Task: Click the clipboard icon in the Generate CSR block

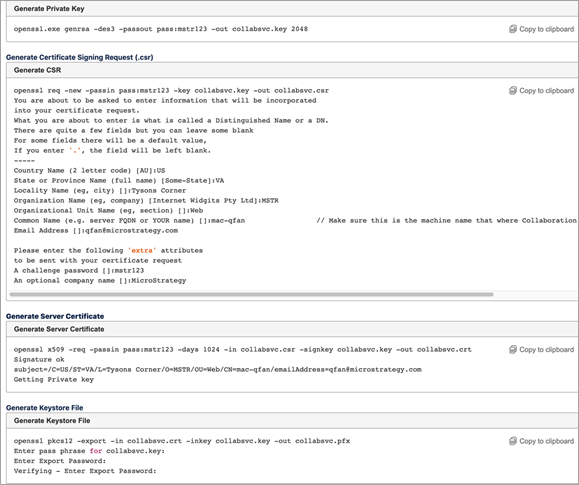Action: (513, 90)
